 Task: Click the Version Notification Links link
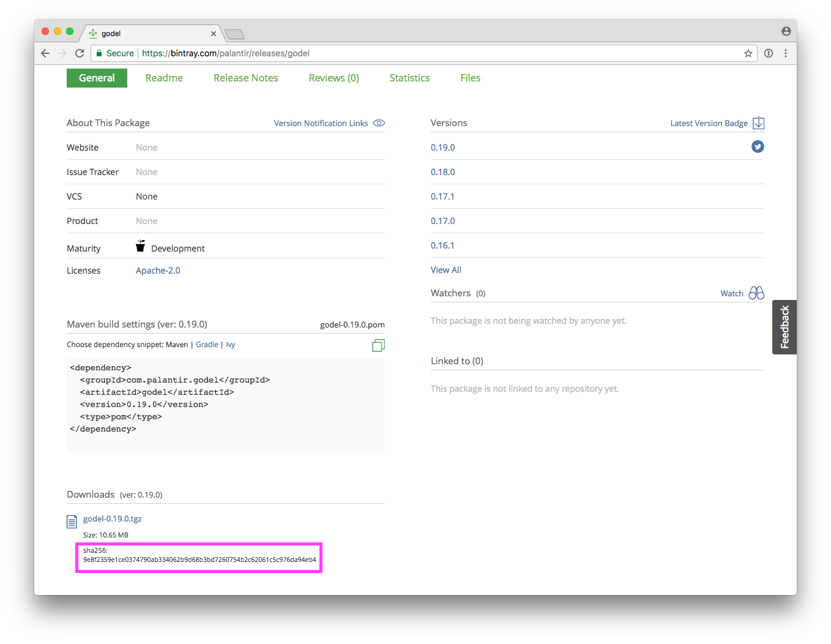pos(321,123)
